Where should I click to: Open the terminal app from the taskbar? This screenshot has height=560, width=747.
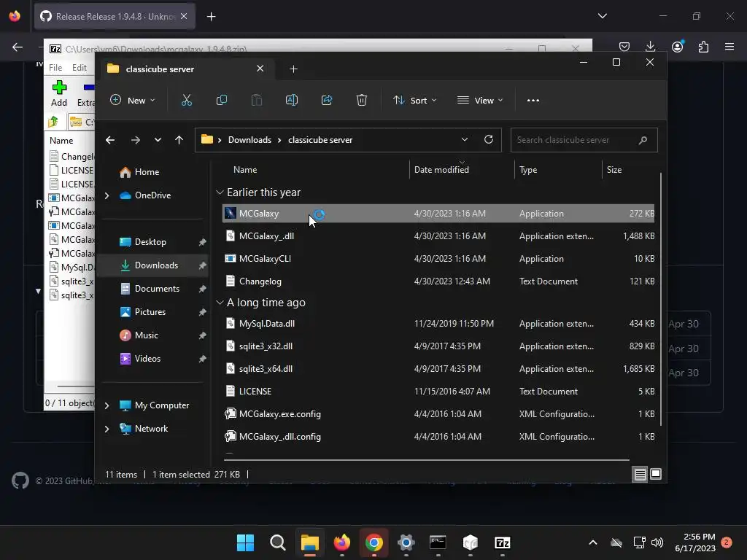(438, 542)
